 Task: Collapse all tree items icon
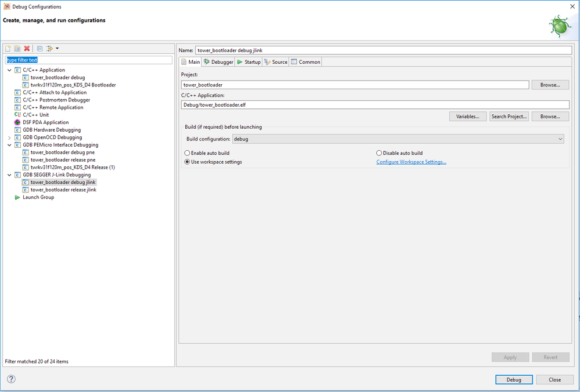39,48
